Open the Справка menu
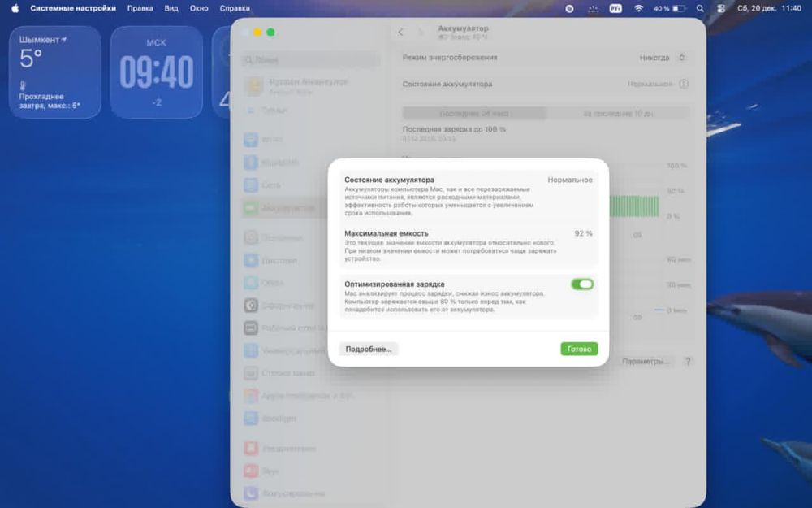 tap(235, 8)
